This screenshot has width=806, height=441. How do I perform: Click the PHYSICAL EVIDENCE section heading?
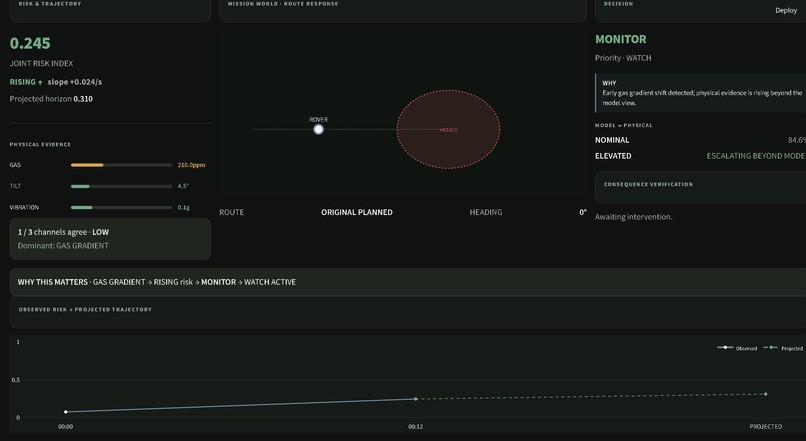40,144
